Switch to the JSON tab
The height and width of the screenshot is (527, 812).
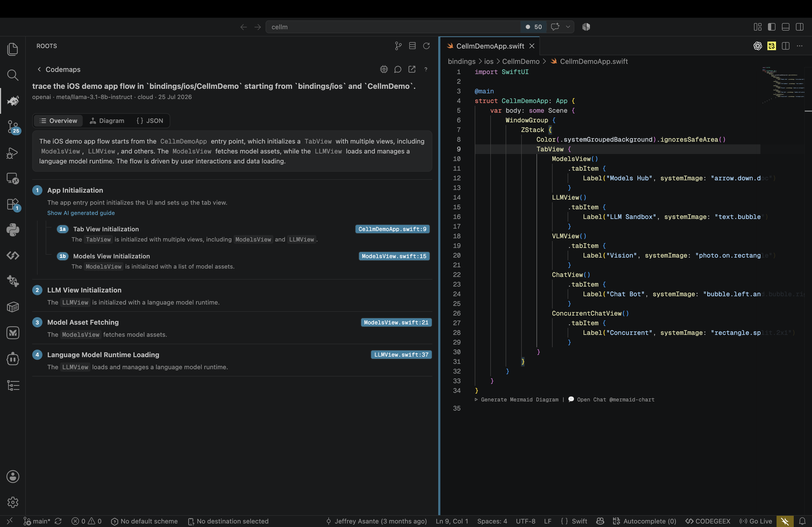click(x=150, y=121)
